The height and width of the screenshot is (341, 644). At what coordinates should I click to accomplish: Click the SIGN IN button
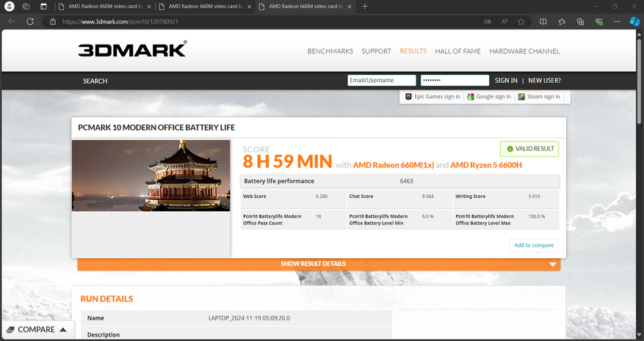tap(506, 81)
